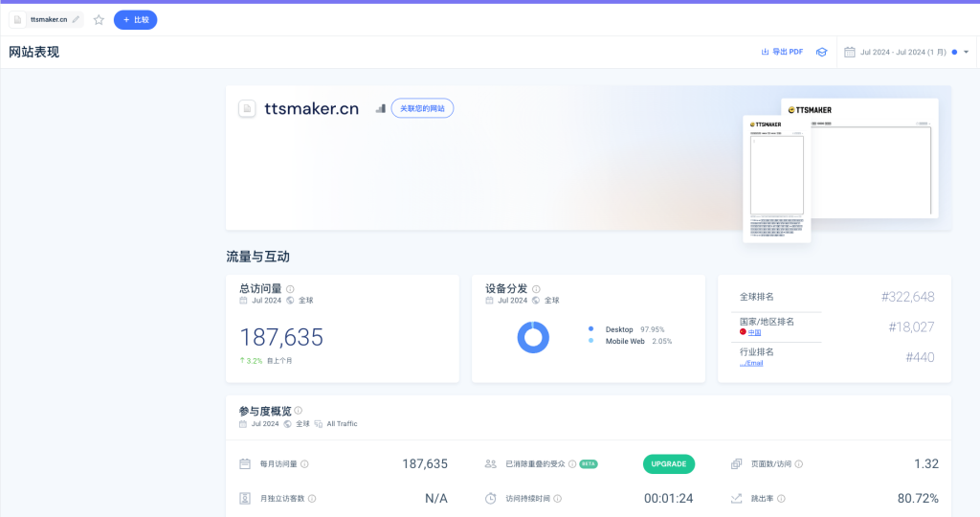Open the graduation cap learning icon
980x517 pixels.
click(822, 53)
